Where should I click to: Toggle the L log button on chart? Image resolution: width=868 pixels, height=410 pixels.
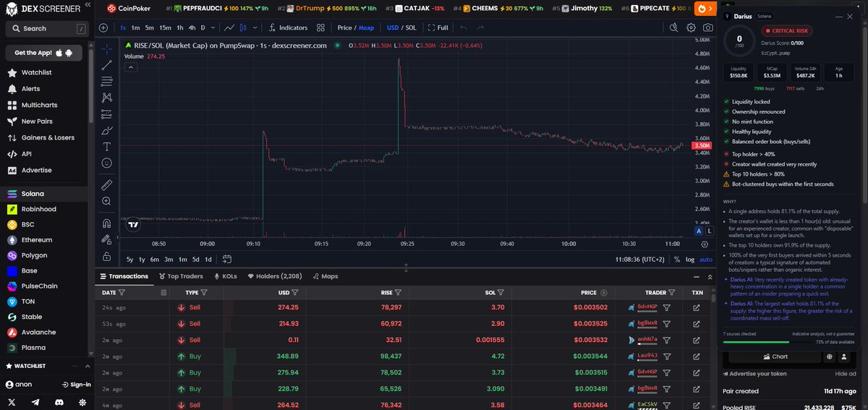709,231
